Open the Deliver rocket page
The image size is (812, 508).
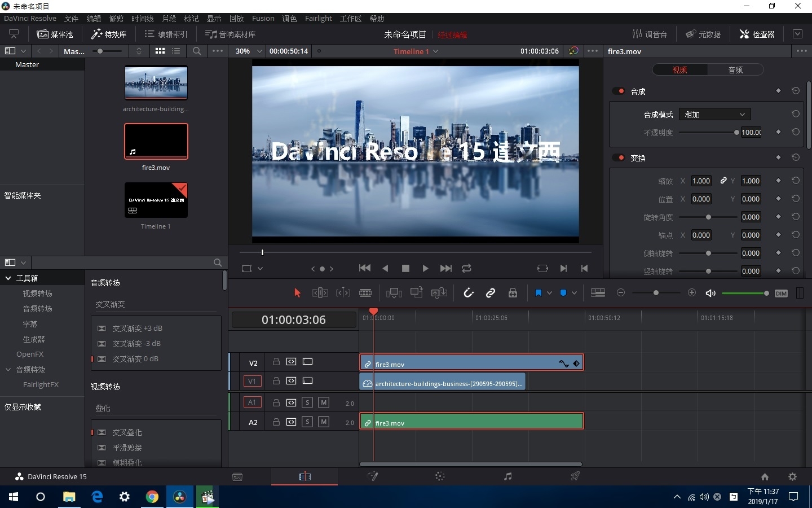click(x=575, y=476)
